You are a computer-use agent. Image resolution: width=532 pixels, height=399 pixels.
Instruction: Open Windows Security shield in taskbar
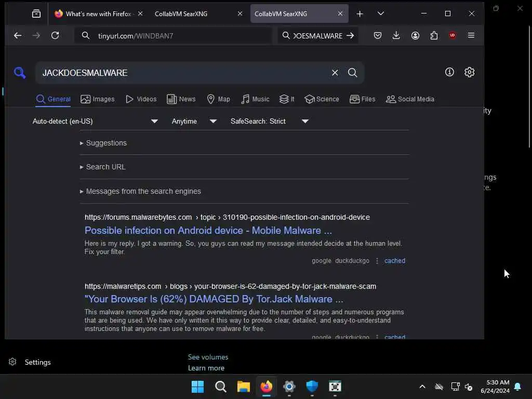[312, 387]
